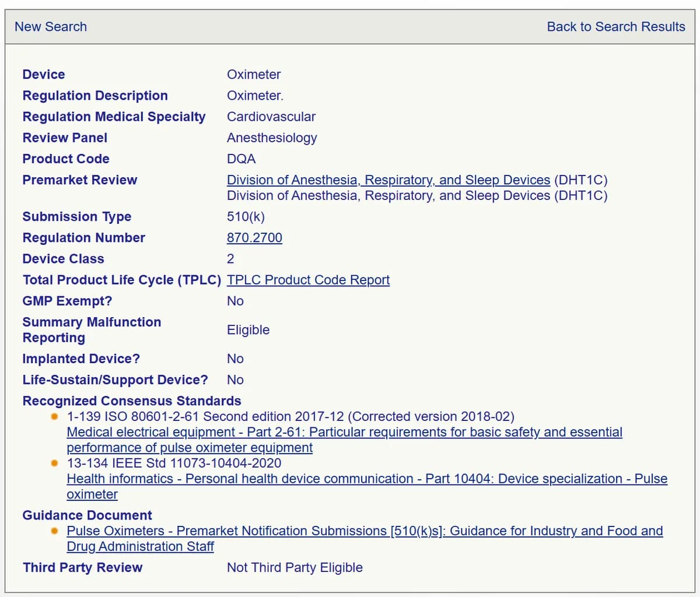Click the Device Class value 2

[x=230, y=259]
